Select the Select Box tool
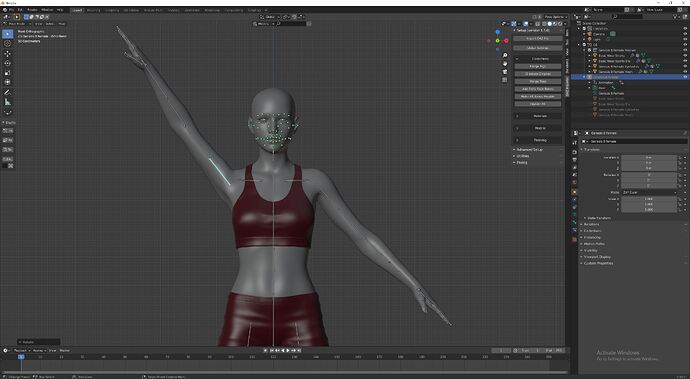This screenshot has width=690, height=379. (x=7, y=34)
